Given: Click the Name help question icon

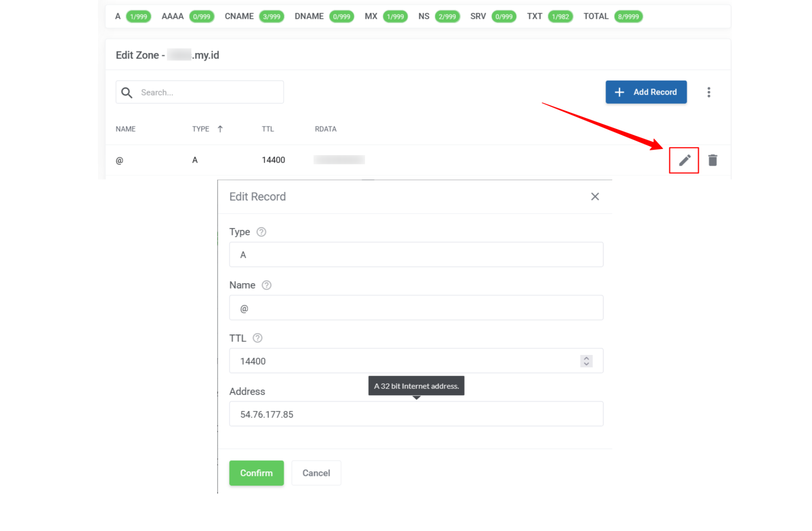Looking at the screenshot, I should coord(266,285).
